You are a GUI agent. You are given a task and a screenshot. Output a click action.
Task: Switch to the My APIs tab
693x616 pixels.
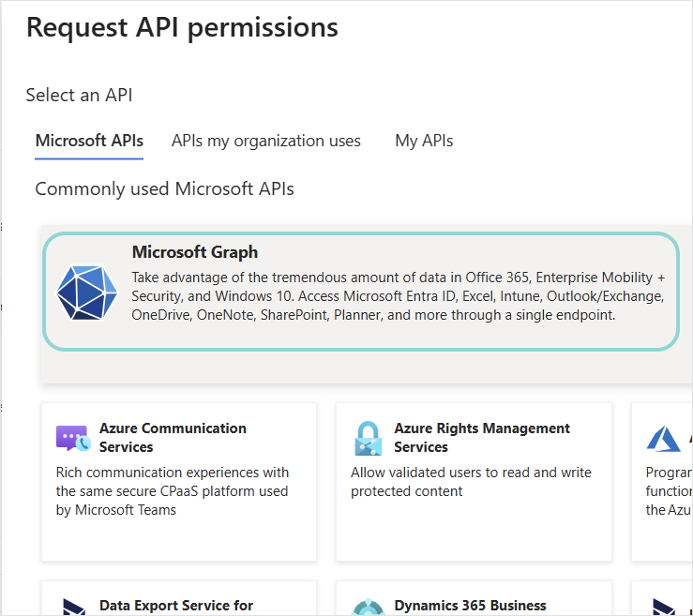click(424, 141)
